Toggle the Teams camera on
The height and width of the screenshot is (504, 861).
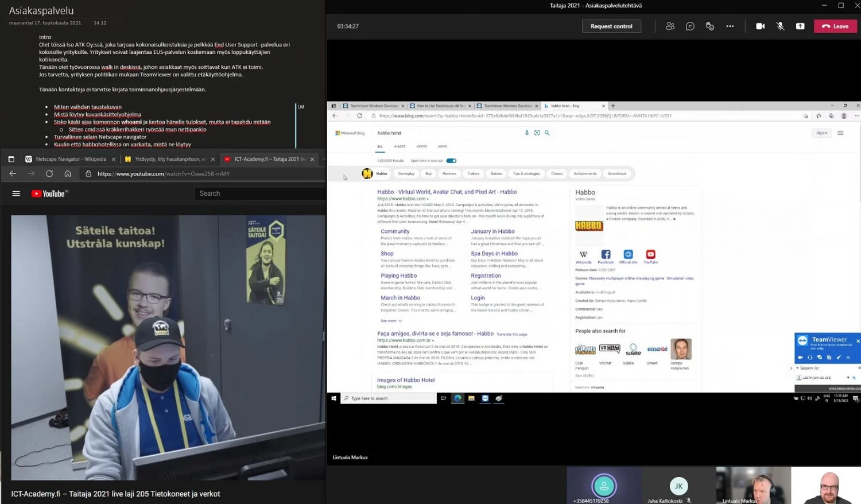(761, 26)
